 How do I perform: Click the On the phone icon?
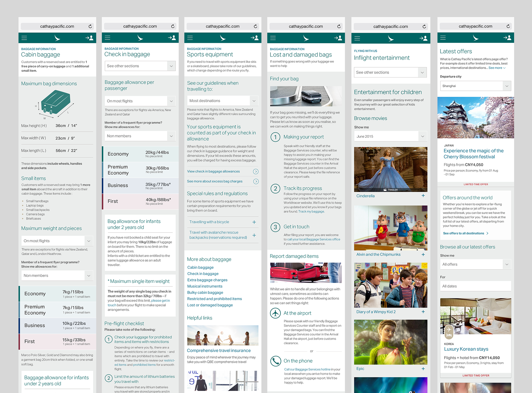coord(275,361)
